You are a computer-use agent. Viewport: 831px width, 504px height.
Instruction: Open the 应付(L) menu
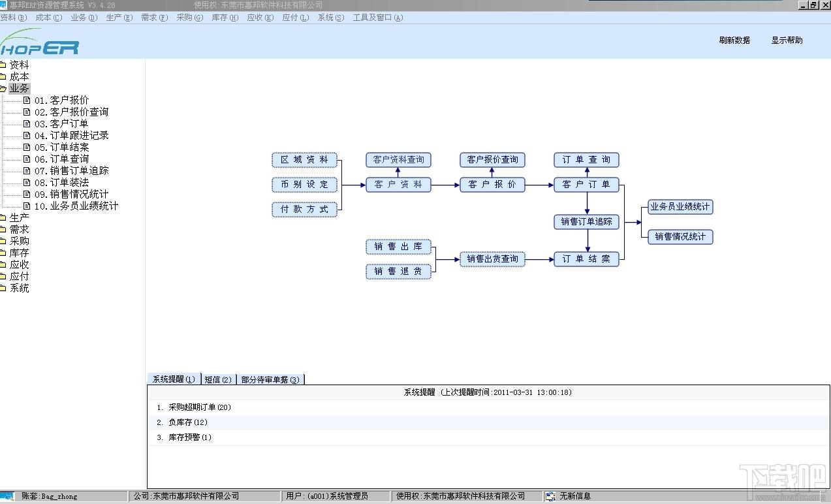point(296,18)
